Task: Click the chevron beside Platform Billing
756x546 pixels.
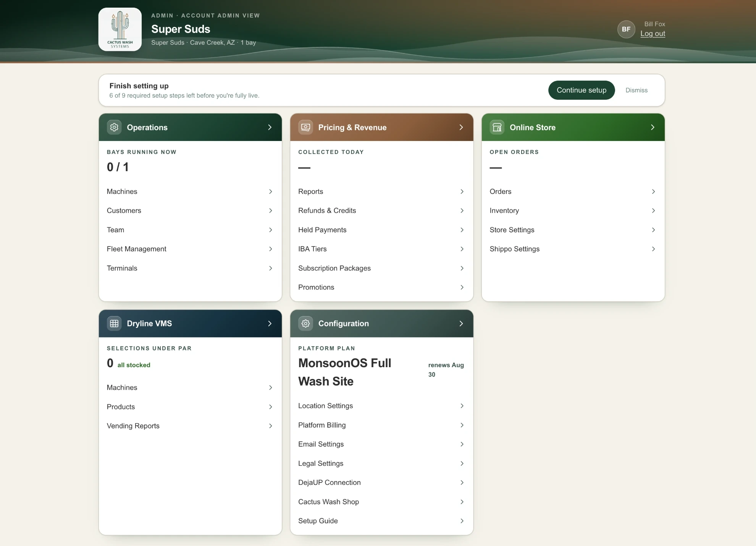Action: [462, 425]
